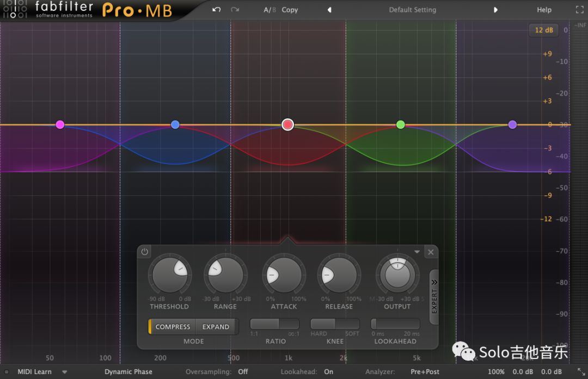588x379 pixels.
Task: Toggle A/B comparison state
Action: point(269,10)
